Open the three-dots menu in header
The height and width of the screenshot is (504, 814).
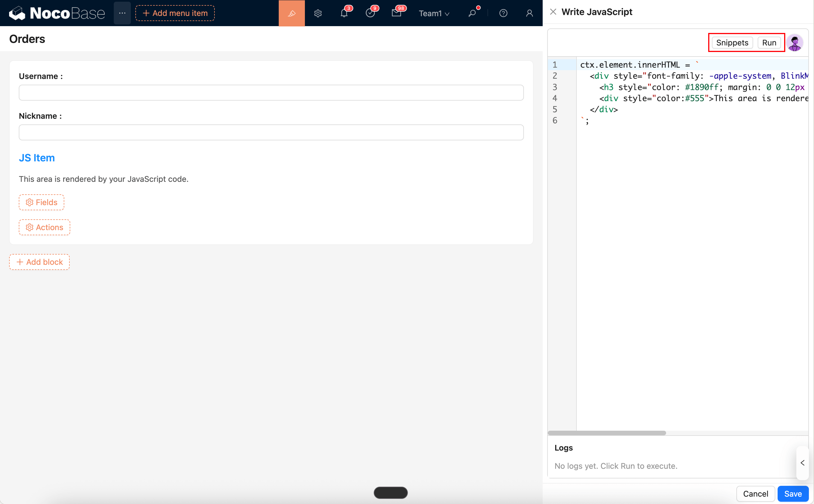click(122, 13)
